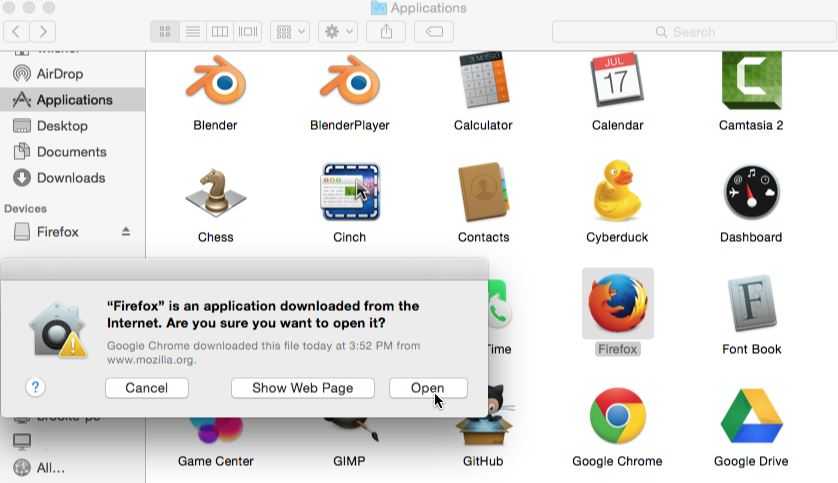Click the dialog help question mark
Screen dimensions: 838x483
(35, 387)
